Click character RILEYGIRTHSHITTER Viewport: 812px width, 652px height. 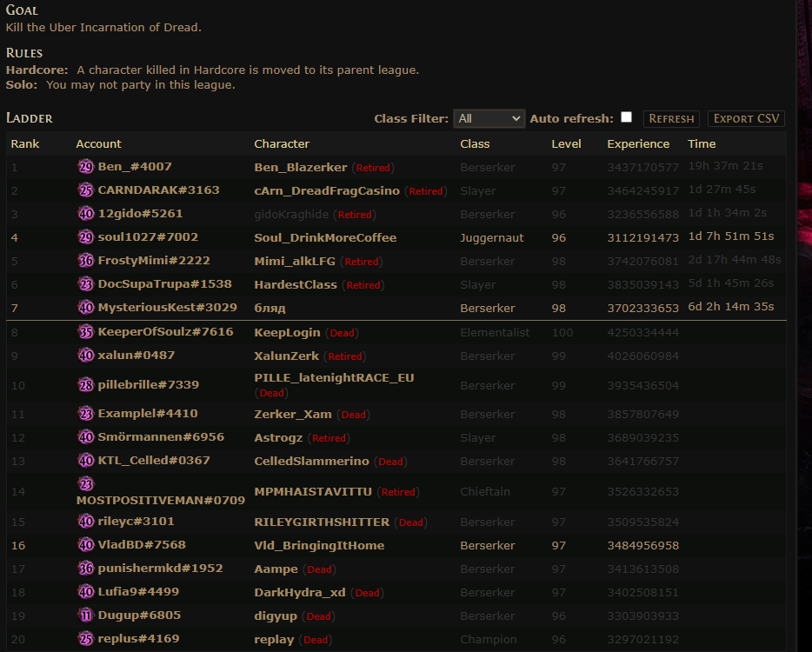coord(322,522)
